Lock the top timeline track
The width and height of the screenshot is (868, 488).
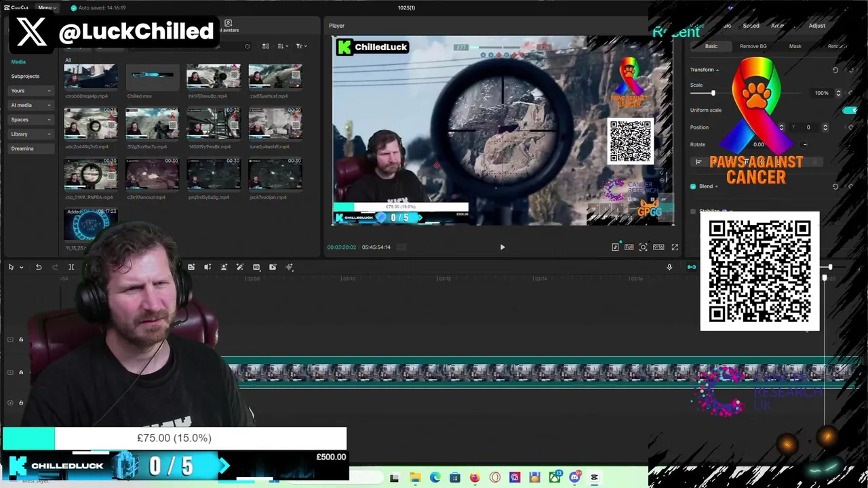click(x=21, y=340)
